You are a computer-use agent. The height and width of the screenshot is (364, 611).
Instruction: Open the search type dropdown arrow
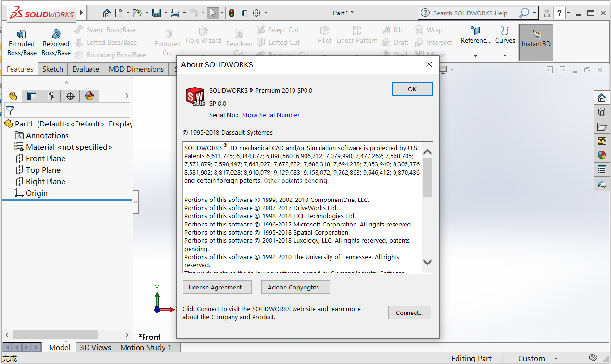click(x=535, y=13)
